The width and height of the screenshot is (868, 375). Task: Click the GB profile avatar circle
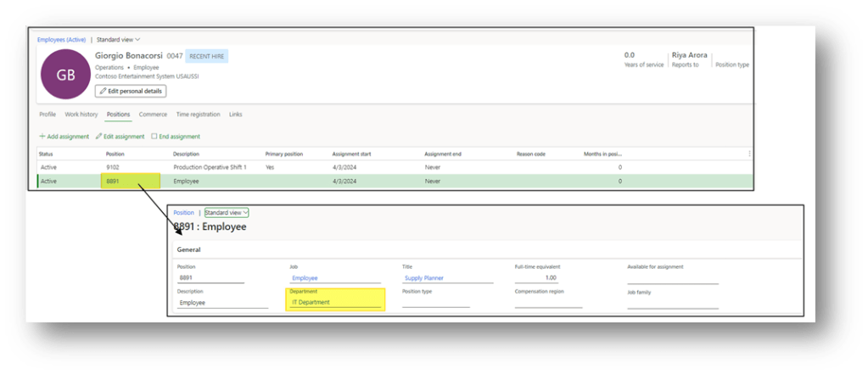(65, 75)
